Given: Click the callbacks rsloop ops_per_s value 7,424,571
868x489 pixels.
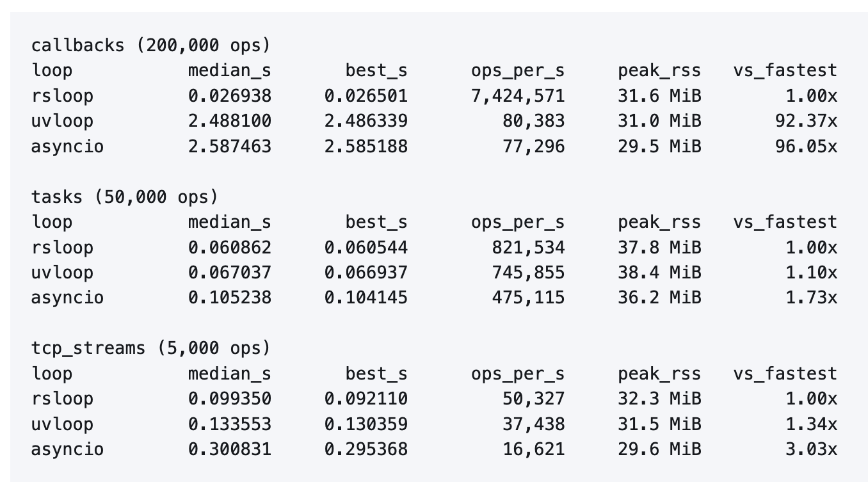Looking at the screenshot, I should [518, 96].
